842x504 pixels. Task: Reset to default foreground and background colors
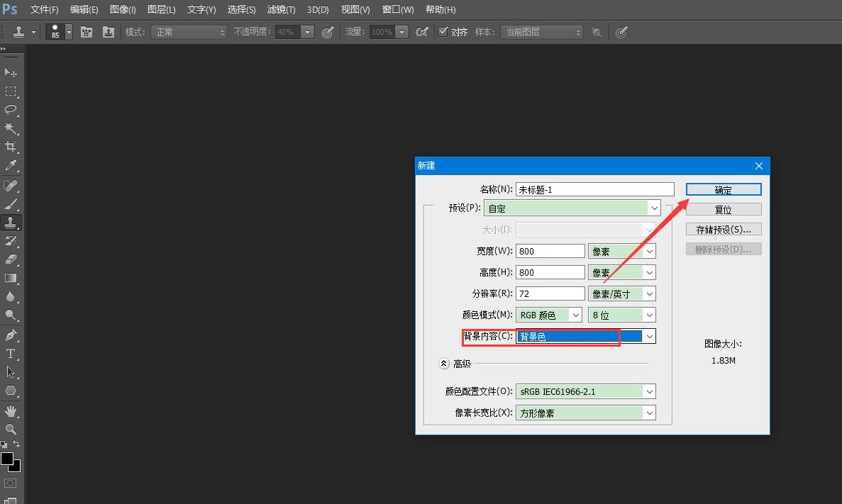(x=4, y=444)
